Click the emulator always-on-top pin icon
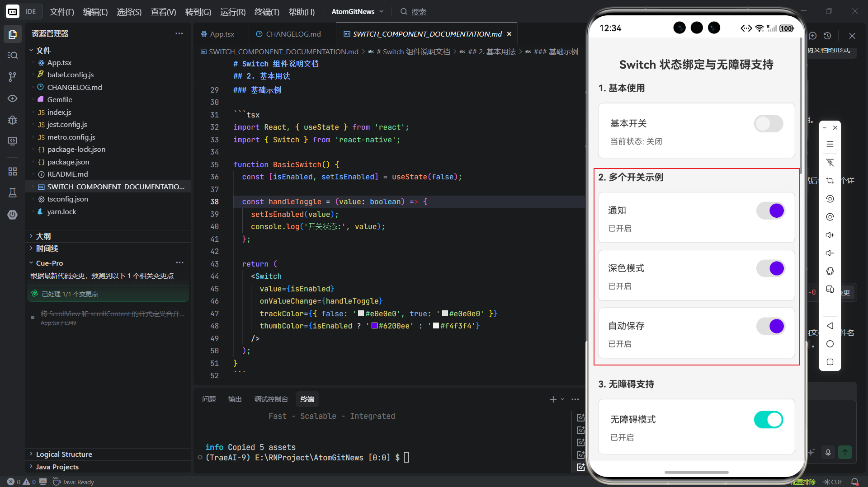The image size is (868, 487). click(830, 163)
